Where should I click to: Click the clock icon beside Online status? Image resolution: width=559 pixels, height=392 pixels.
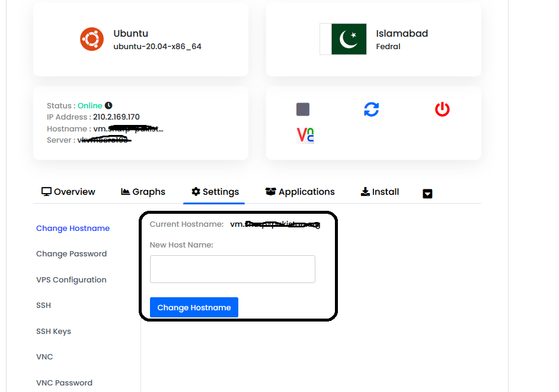pyautogui.click(x=108, y=105)
